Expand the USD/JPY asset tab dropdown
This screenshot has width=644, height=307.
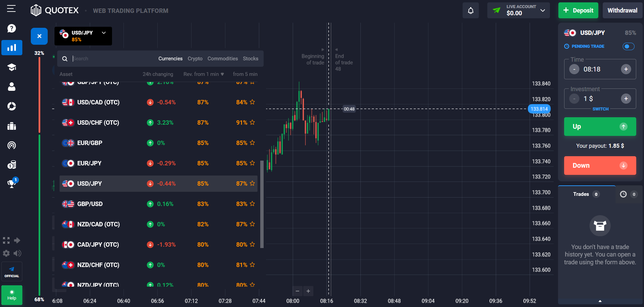coord(83,36)
